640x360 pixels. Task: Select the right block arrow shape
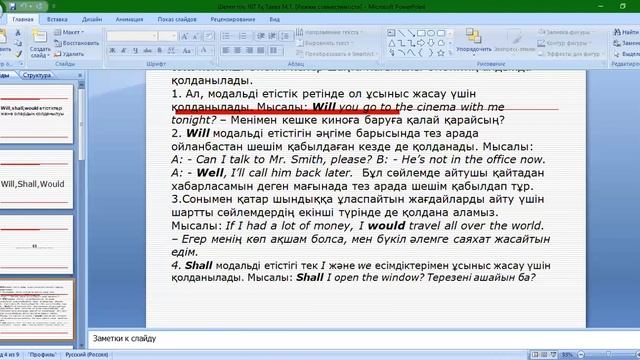click(421, 43)
